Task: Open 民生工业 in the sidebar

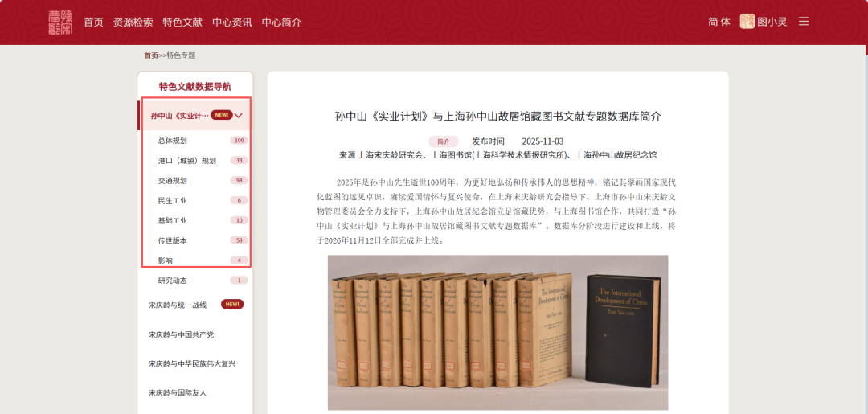Action: [172, 200]
